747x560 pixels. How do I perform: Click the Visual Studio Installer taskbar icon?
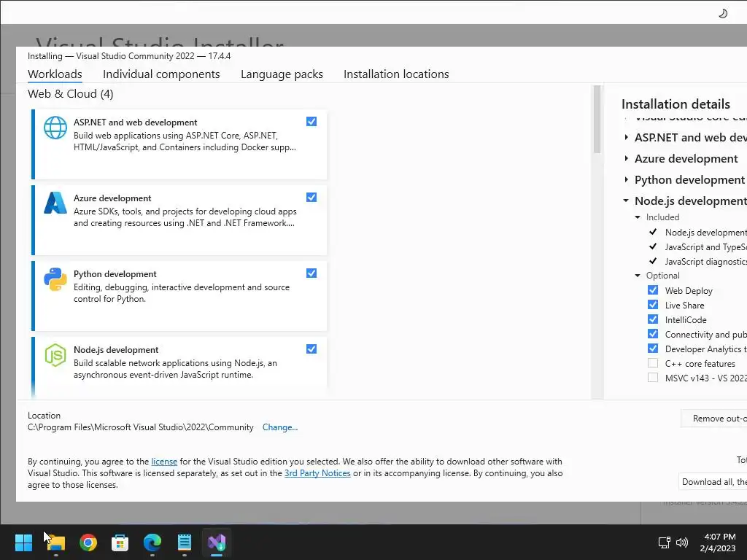pyautogui.click(x=217, y=542)
